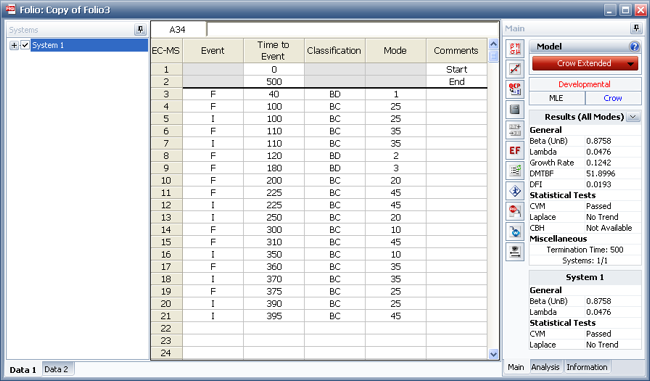Click the A34 cell reference box
This screenshot has height=381, width=650.
[178, 29]
